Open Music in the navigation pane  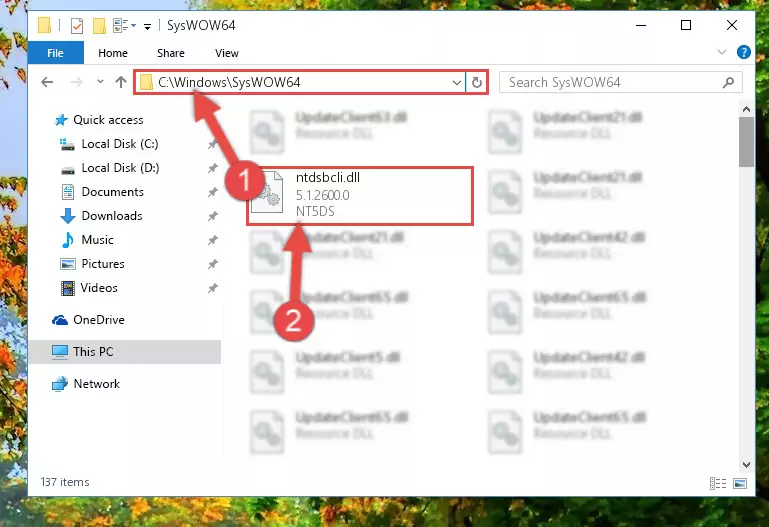(87, 240)
